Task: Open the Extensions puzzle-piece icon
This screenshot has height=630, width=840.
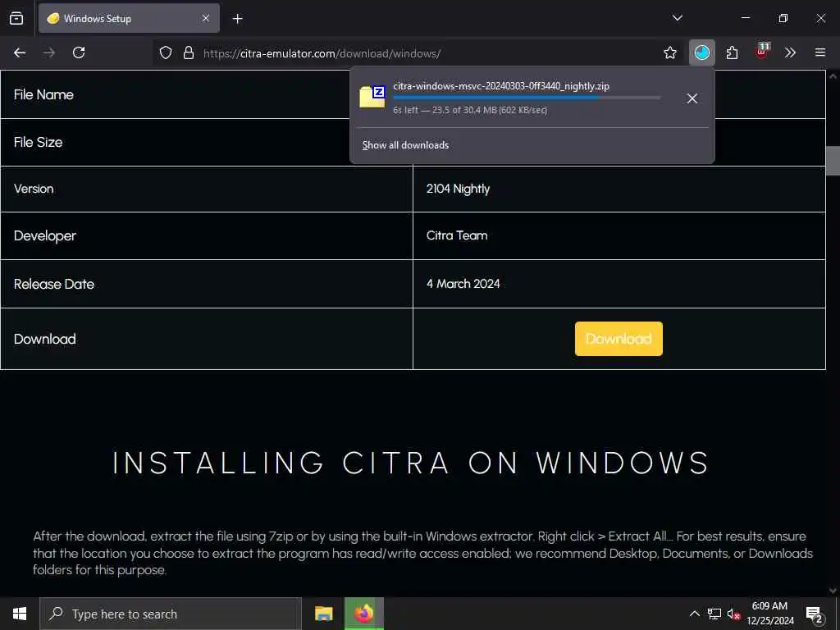Action: [x=732, y=52]
